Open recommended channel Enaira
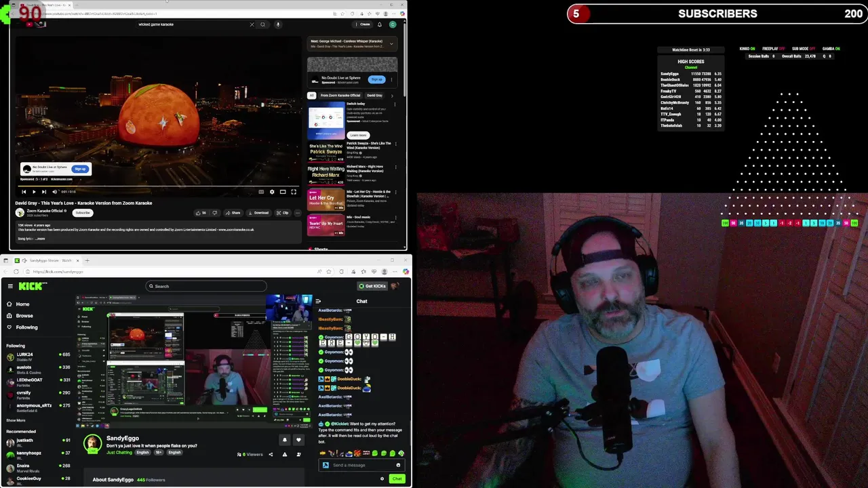Image resolution: width=868 pixels, height=488 pixels. (39, 467)
